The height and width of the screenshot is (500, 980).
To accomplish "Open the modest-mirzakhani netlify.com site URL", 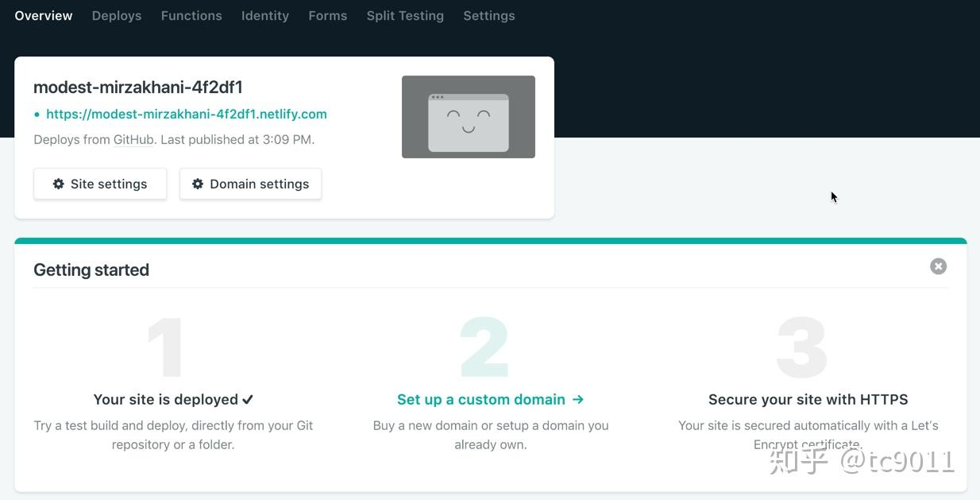I will pyautogui.click(x=187, y=114).
